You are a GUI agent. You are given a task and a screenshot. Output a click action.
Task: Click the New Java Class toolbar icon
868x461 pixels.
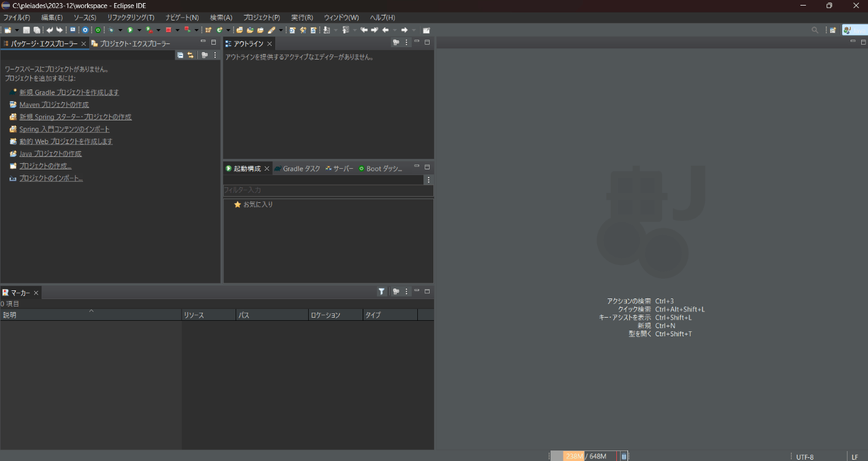click(219, 30)
